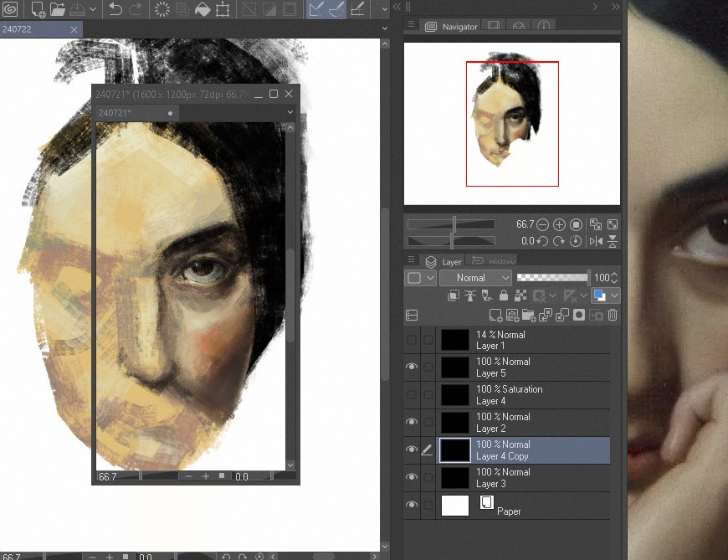Hide Layer 3 visibility eye

(x=412, y=477)
